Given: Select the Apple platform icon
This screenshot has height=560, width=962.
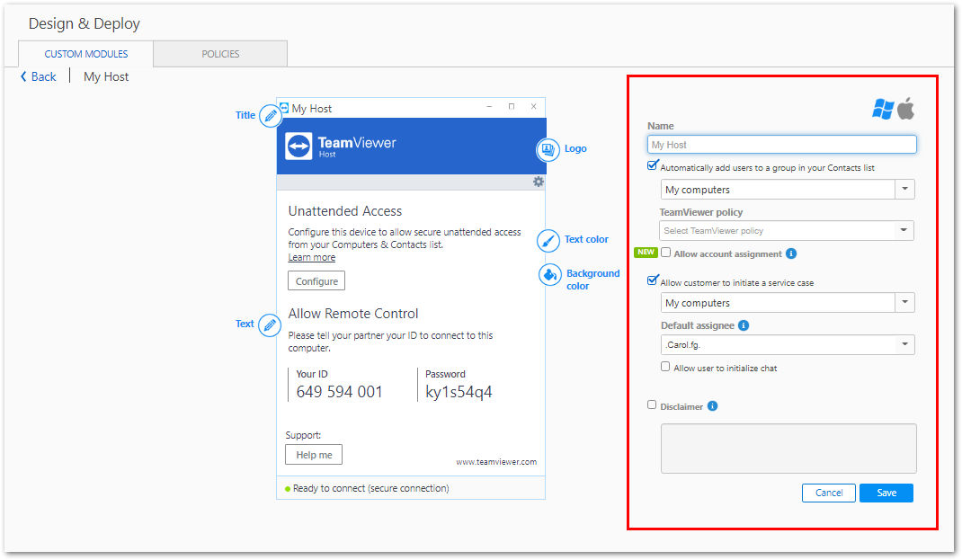Looking at the screenshot, I should coord(905,109).
